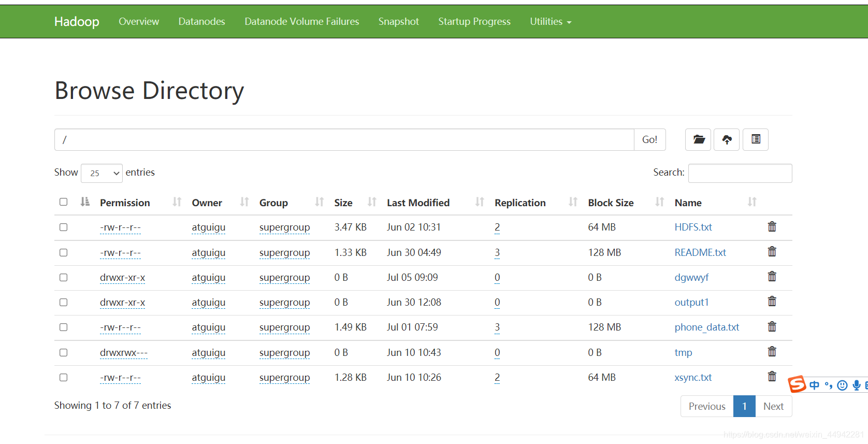Click page 1 pagination button
Screen dimensions: 868x444
pyautogui.click(x=744, y=406)
